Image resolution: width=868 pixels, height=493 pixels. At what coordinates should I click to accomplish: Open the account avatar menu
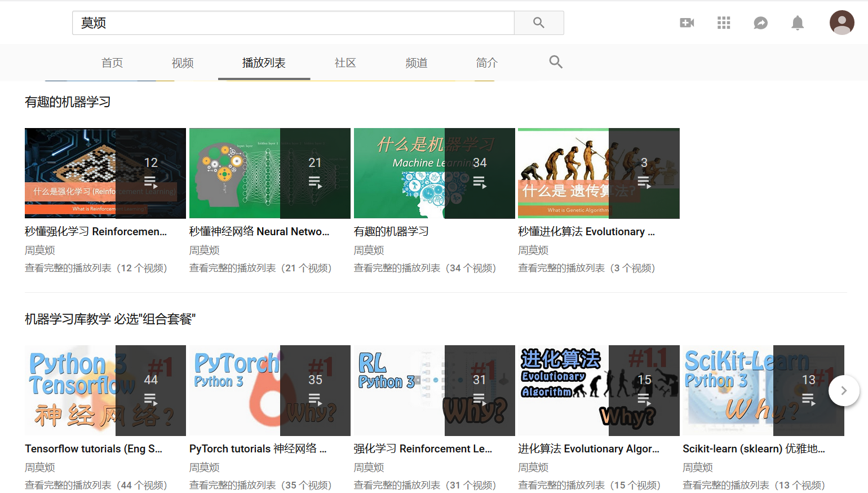842,23
